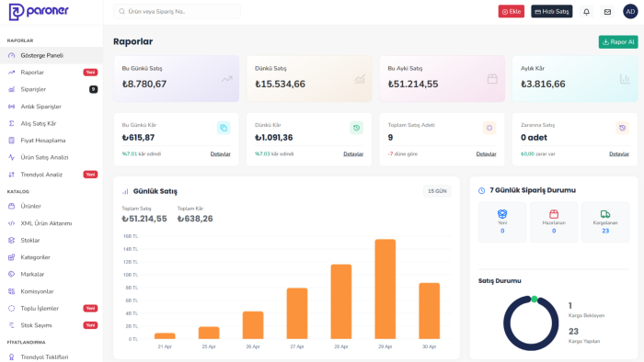This screenshot has width=644, height=362.
Task: Click the red Ekle button
Action: coord(512,11)
